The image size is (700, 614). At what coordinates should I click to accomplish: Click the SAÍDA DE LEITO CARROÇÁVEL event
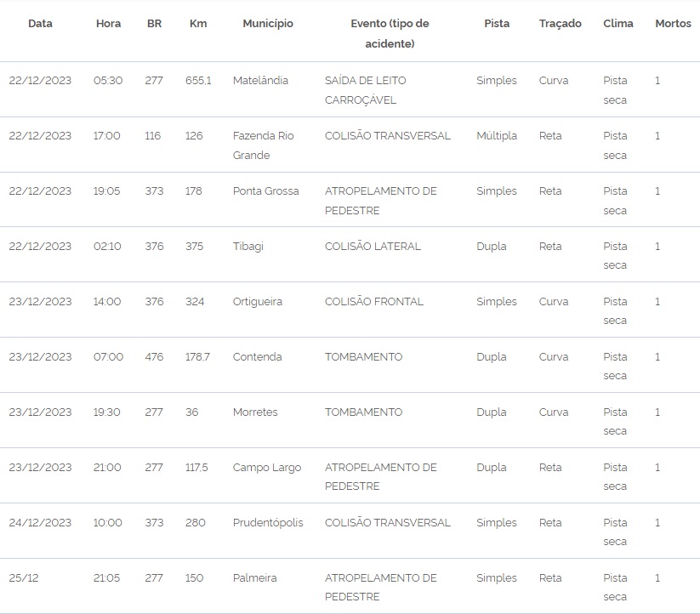(x=365, y=90)
